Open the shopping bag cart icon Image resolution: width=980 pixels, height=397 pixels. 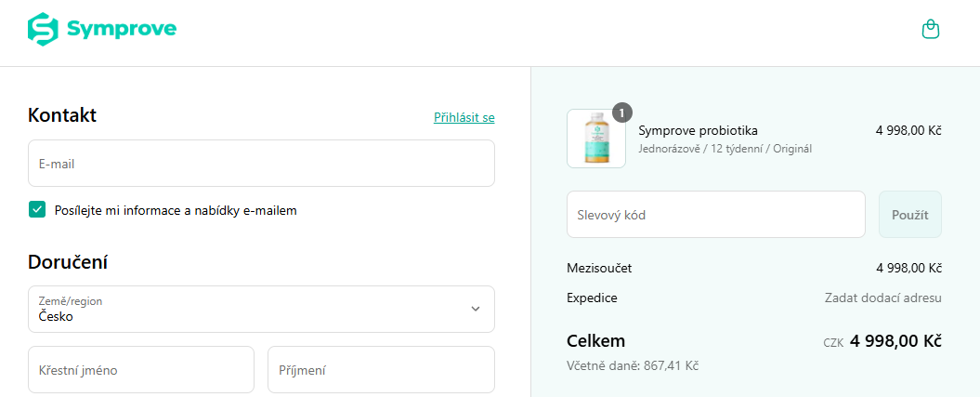[x=930, y=30]
